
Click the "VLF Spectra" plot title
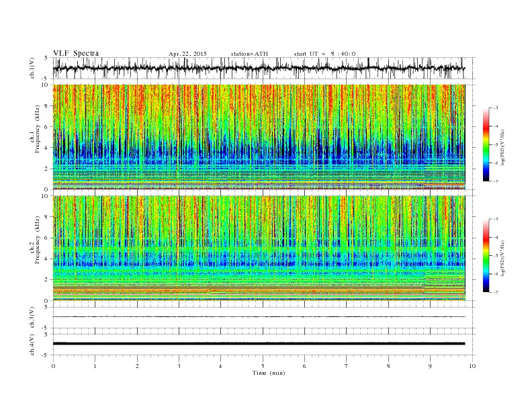click(76, 53)
